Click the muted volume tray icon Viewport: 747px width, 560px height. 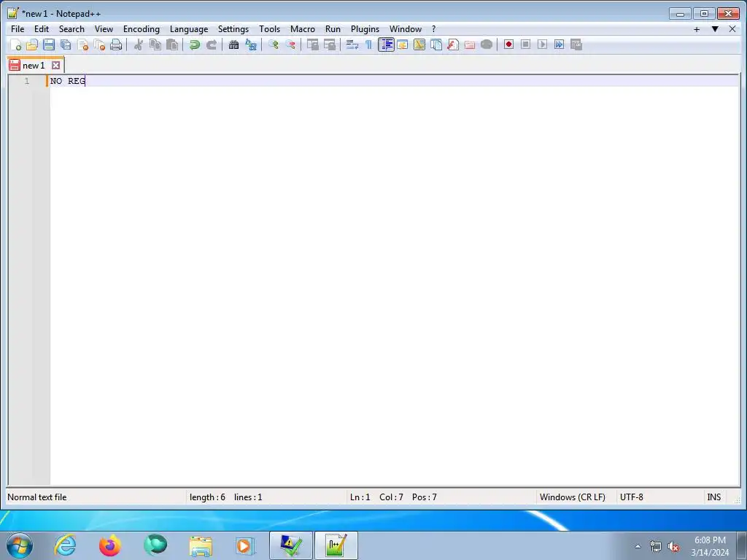673,547
